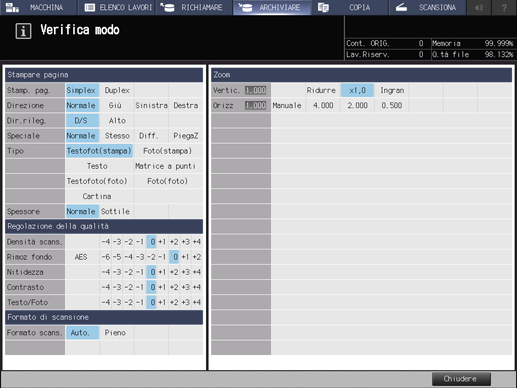Select Duplex print page option
This screenshot has width=517, height=388.
(x=117, y=90)
